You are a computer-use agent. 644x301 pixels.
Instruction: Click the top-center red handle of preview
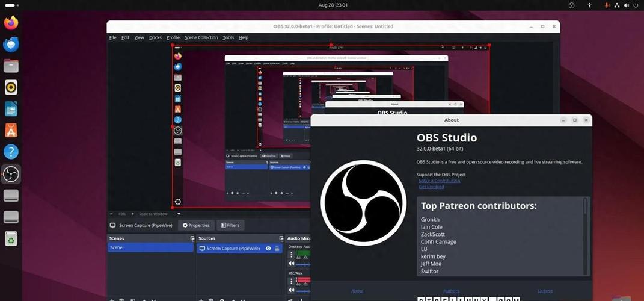point(331,45)
